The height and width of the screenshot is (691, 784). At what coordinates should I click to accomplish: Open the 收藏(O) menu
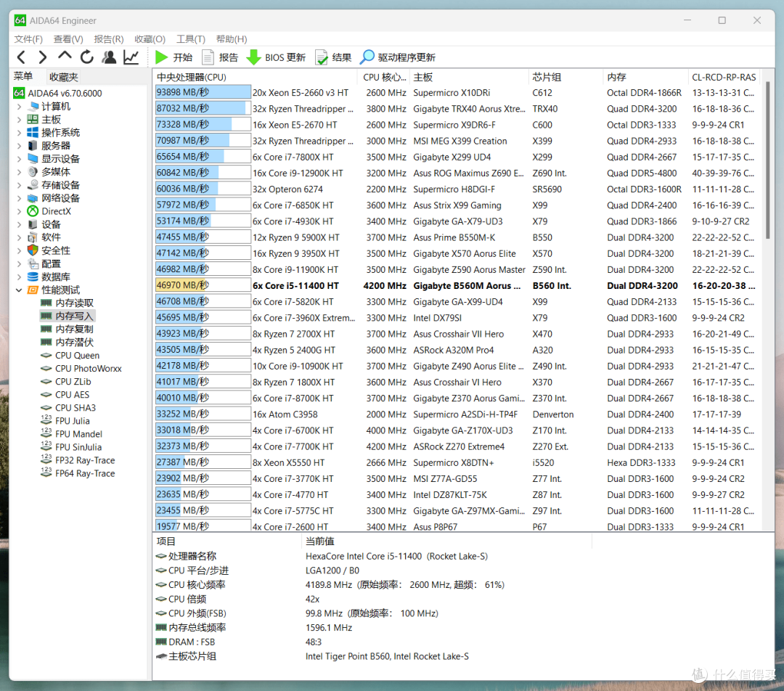pos(150,39)
